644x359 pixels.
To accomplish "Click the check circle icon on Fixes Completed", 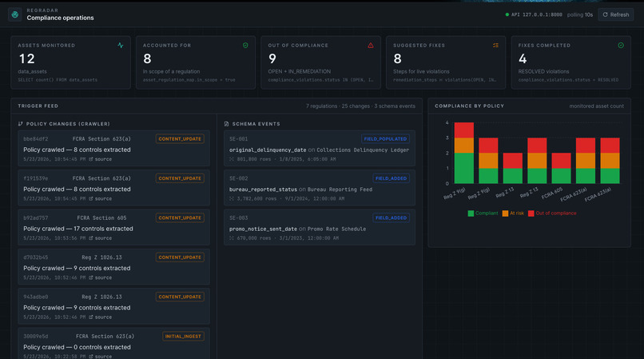I will 621,46.
